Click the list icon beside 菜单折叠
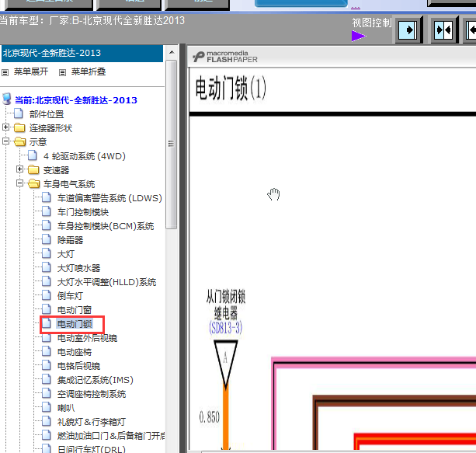Viewport: 476px width, 453px height. [x=63, y=72]
